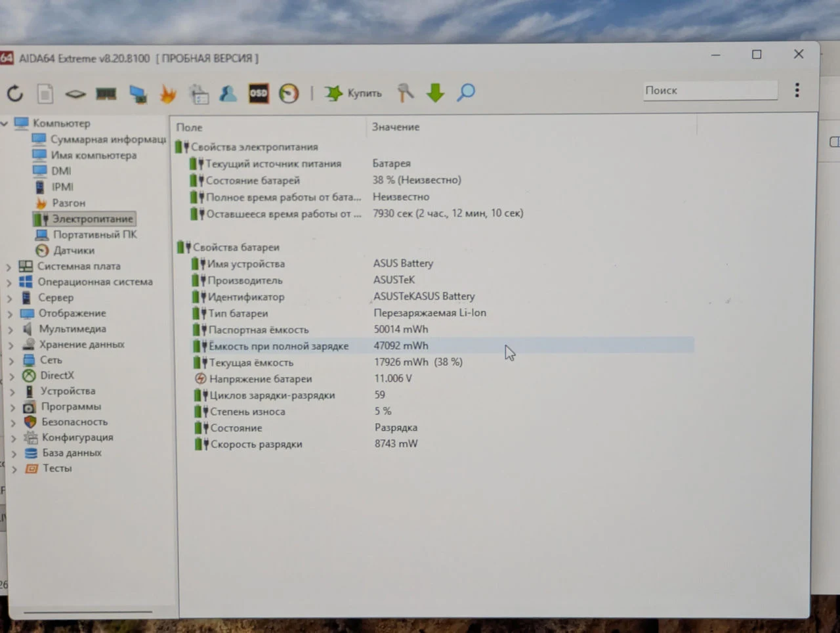
Task: Click the green down arrow update icon
Action: click(x=435, y=93)
